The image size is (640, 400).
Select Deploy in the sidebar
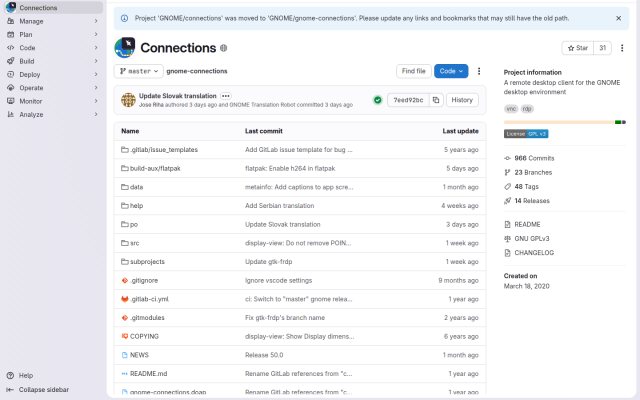click(x=53, y=74)
